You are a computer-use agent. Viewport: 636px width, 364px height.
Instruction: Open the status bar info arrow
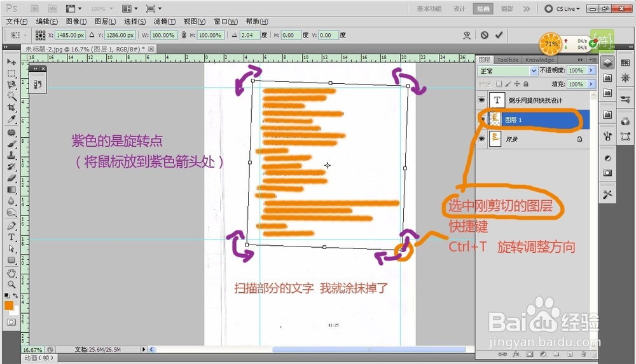coord(143,349)
